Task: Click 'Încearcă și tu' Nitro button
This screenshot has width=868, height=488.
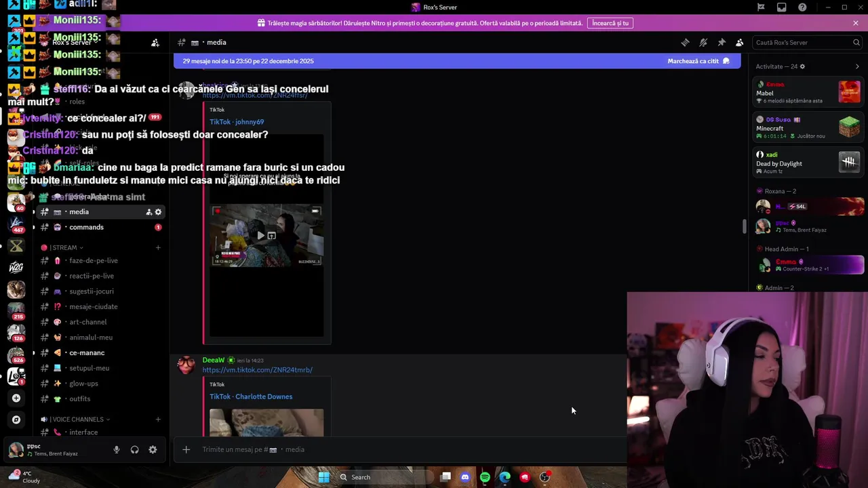Action: (610, 23)
